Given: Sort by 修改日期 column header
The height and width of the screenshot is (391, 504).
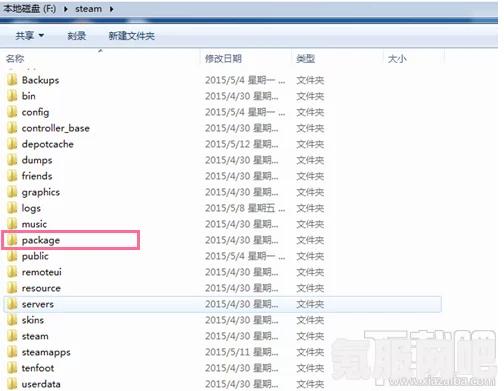Looking at the screenshot, I should click(x=223, y=59).
